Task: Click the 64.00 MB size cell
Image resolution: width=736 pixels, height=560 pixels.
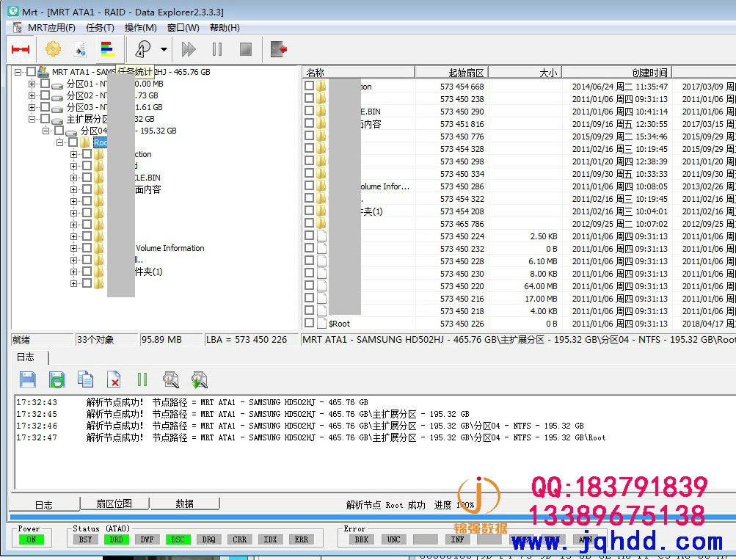Action: click(x=540, y=286)
